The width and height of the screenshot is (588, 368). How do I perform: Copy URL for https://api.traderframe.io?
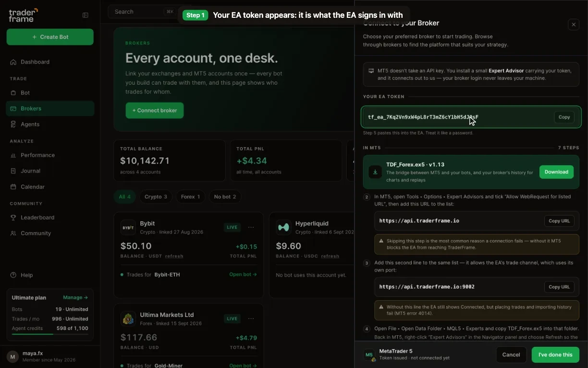tap(559, 221)
